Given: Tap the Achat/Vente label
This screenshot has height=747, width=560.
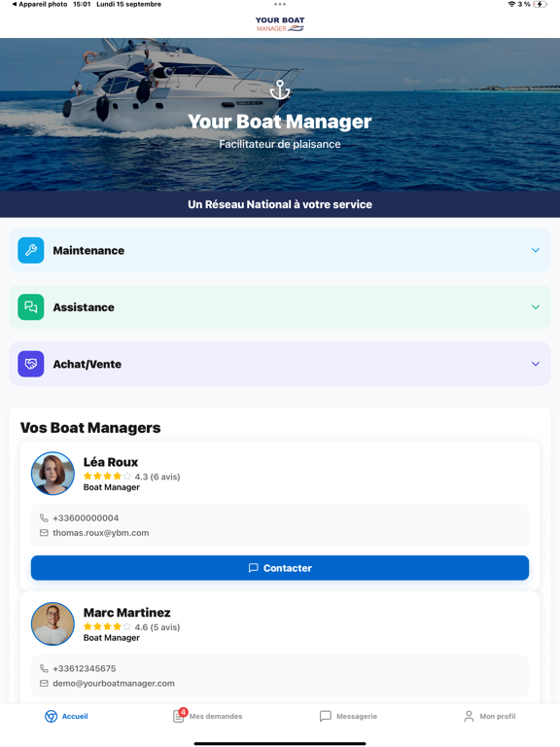Looking at the screenshot, I should [87, 364].
